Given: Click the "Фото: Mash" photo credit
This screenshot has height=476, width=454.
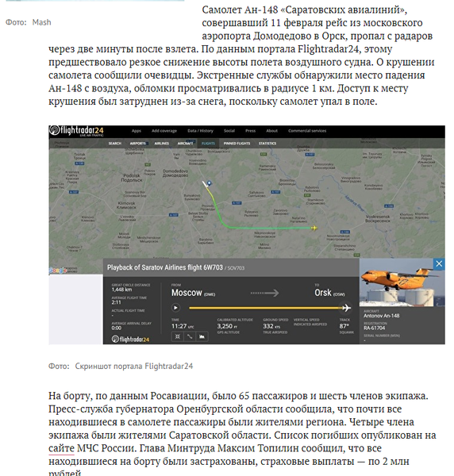Looking at the screenshot, I should click(x=29, y=22).
